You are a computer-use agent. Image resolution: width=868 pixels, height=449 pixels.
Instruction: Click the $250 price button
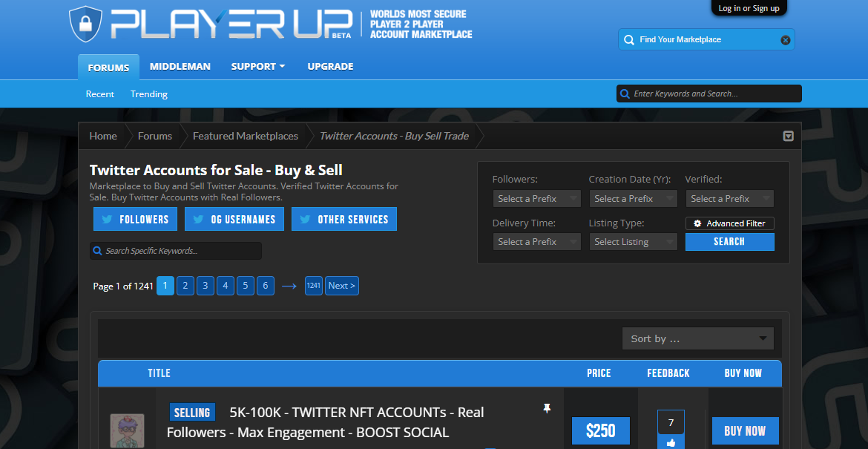pyautogui.click(x=601, y=431)
